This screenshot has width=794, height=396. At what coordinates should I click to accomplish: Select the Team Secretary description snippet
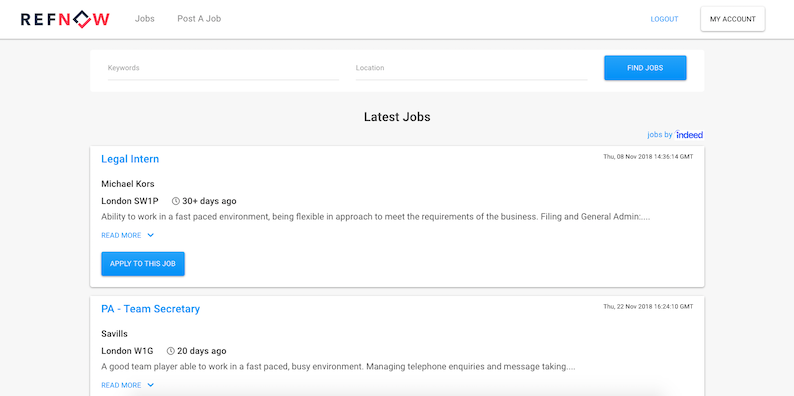[x=338, y=367]
